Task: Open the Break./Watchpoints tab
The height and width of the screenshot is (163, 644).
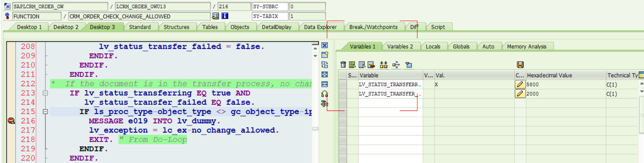Action: click(x=373, y=27)
